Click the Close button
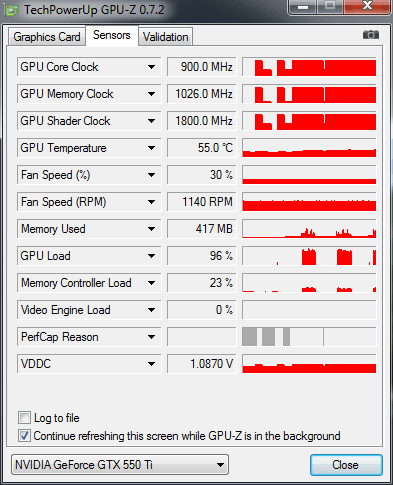The image size is (393, 485). click(346, 465)
